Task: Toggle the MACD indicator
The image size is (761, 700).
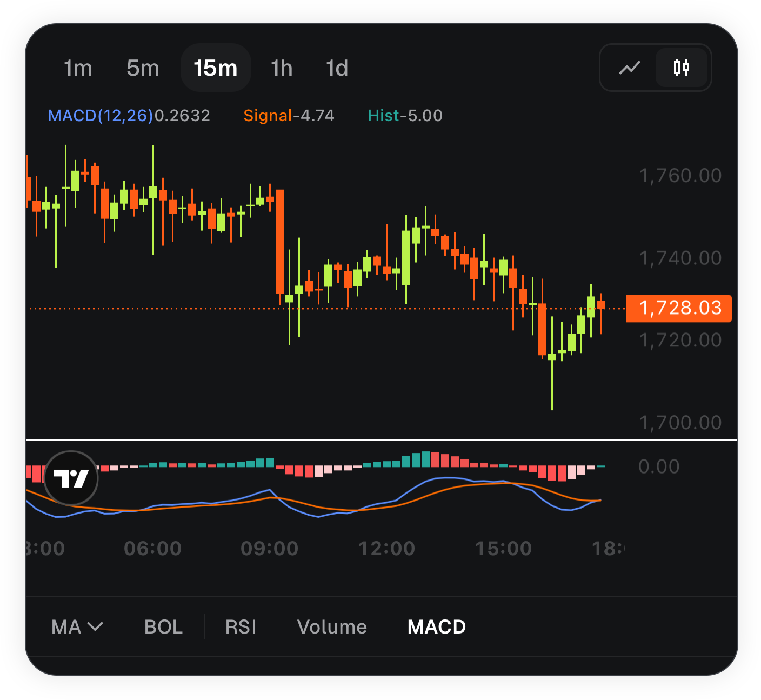Action: tap(437, 626)
